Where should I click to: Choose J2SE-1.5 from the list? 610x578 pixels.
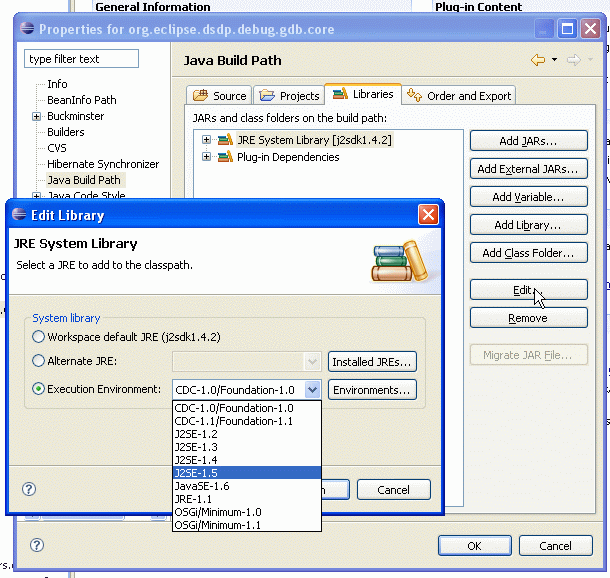point(247,473)
